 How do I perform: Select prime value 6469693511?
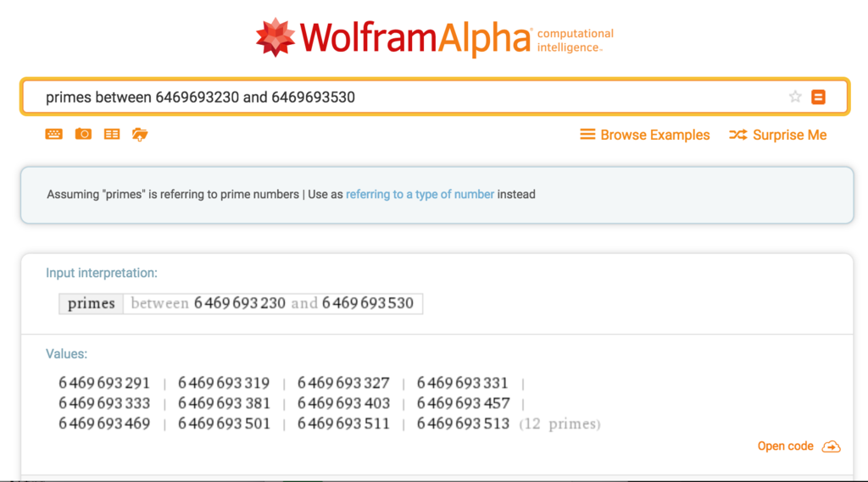coord(343,424)
